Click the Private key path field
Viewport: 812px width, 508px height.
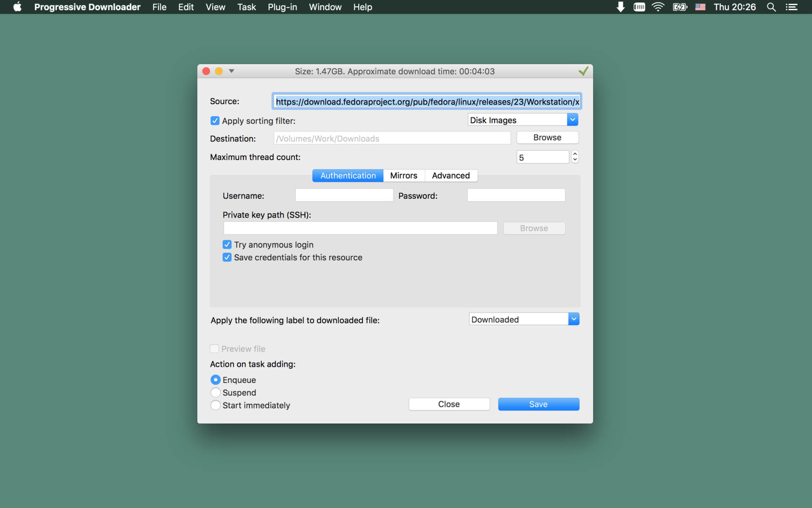click(x=360, y=228)
